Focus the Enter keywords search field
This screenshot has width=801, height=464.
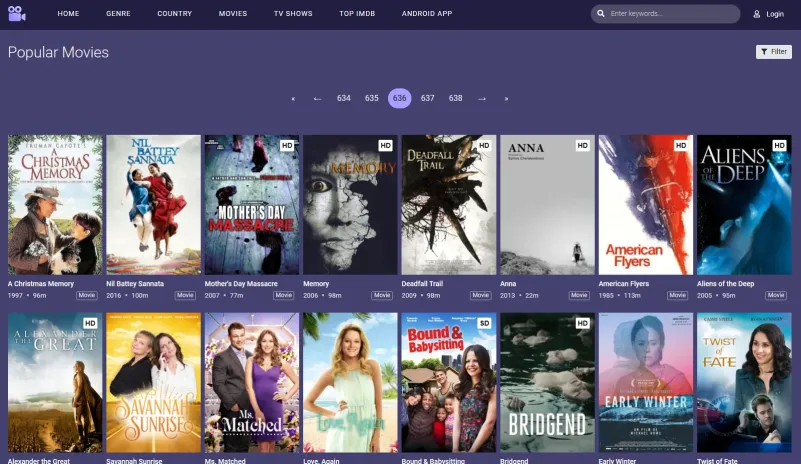(x=666, y=14)
